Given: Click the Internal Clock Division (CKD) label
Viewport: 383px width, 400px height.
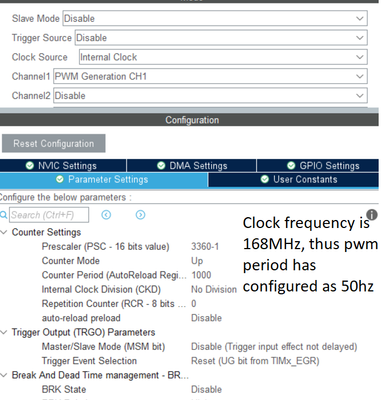Looking at the screenshot, I should pos(101,290).
